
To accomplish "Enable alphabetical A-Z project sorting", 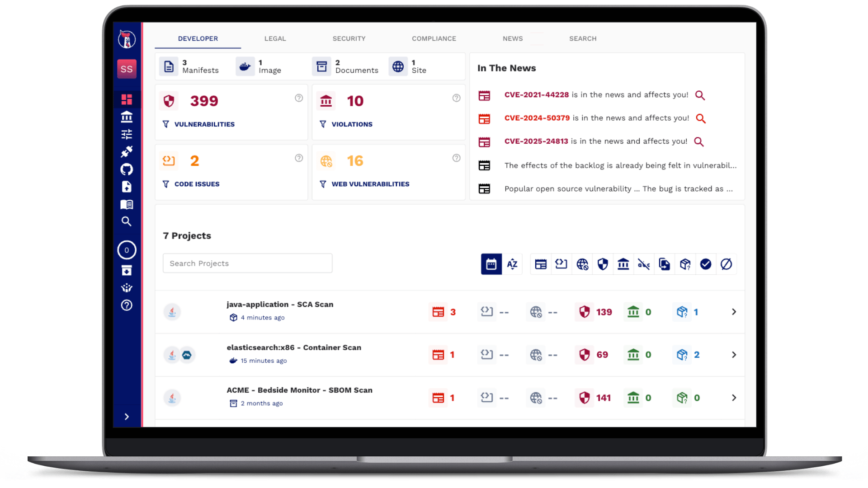I will click(512, 264).
